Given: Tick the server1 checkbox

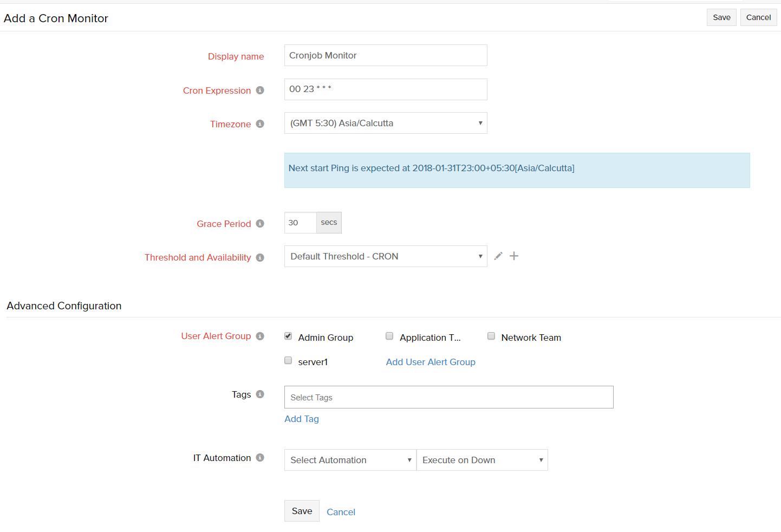Looking at the screenshot, I should pyautogui.click(x=288, y=360).
